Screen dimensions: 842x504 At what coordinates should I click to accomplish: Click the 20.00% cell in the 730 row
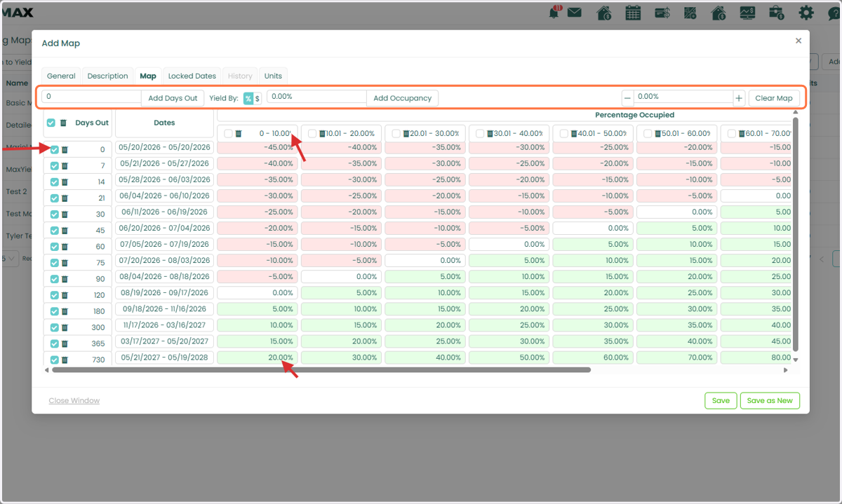click(x=258, y=357)
